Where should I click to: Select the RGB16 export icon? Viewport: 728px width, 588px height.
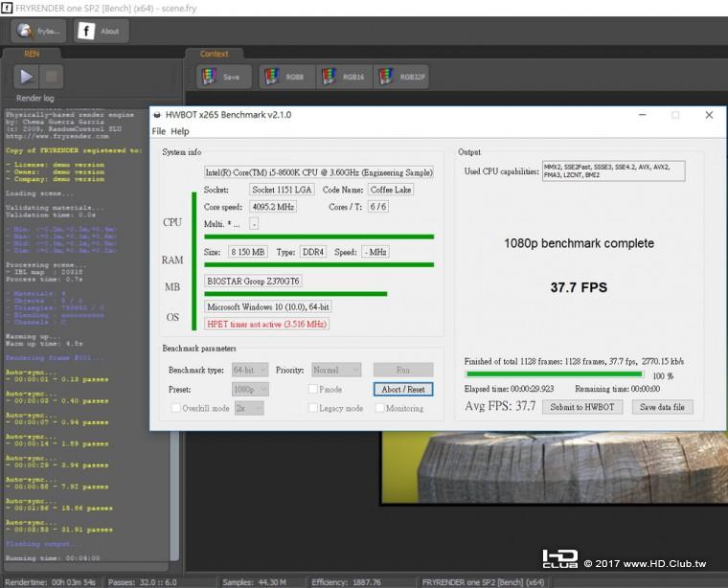click(342, 77)
